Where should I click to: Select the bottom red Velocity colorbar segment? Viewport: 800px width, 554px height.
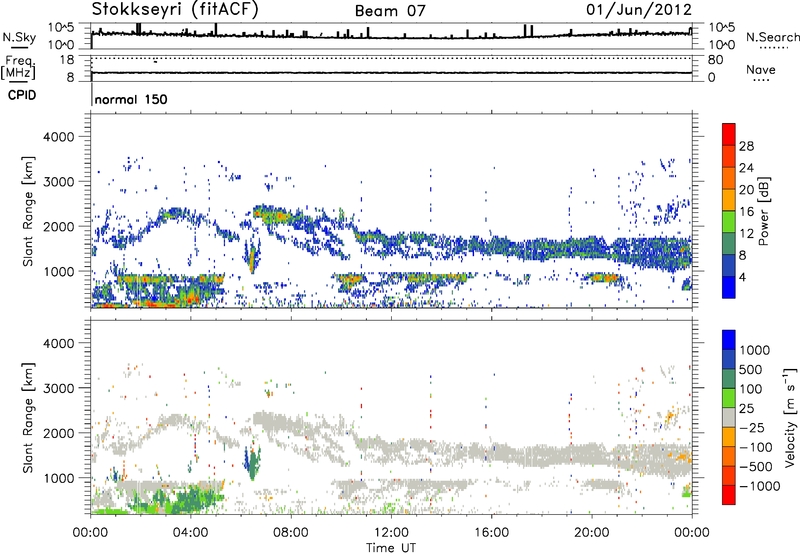tap(729, 495)
